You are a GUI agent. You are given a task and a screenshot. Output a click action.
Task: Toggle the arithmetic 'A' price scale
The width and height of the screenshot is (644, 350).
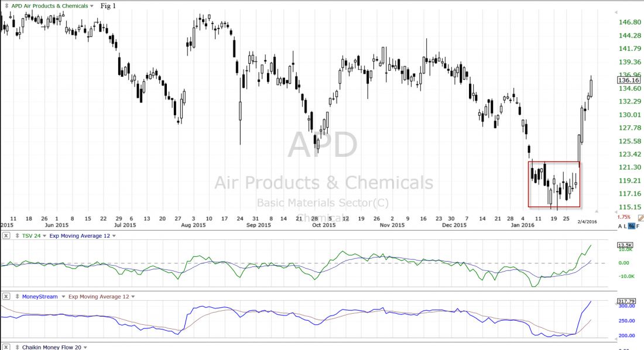pyautogui.click(x=620, y=226)
